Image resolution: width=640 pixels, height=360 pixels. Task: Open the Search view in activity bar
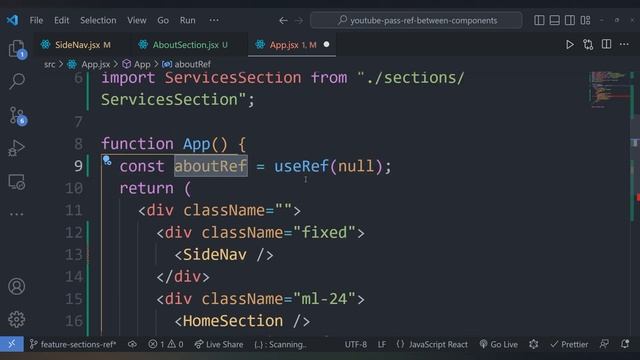(x=17, y=81)
